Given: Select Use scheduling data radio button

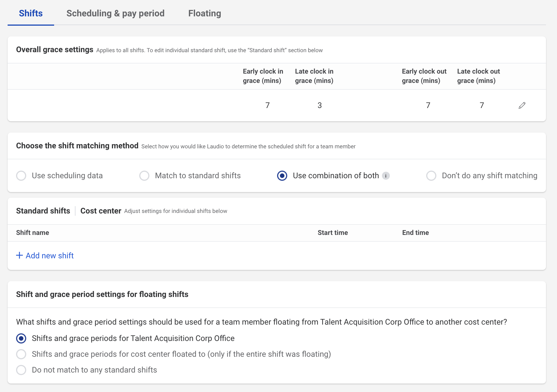Looking at the screenshot, I should point(21,176).
